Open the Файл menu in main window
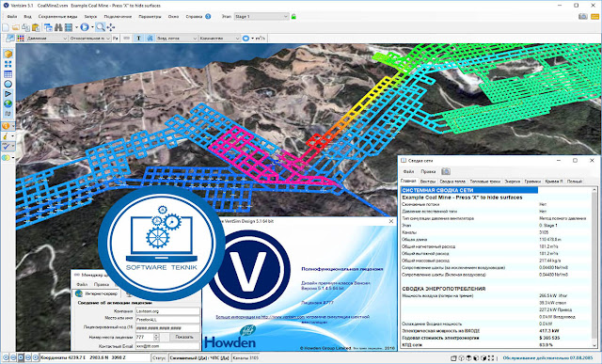Image resolution: width=602 pixels, height=364 pixels. 12,17
